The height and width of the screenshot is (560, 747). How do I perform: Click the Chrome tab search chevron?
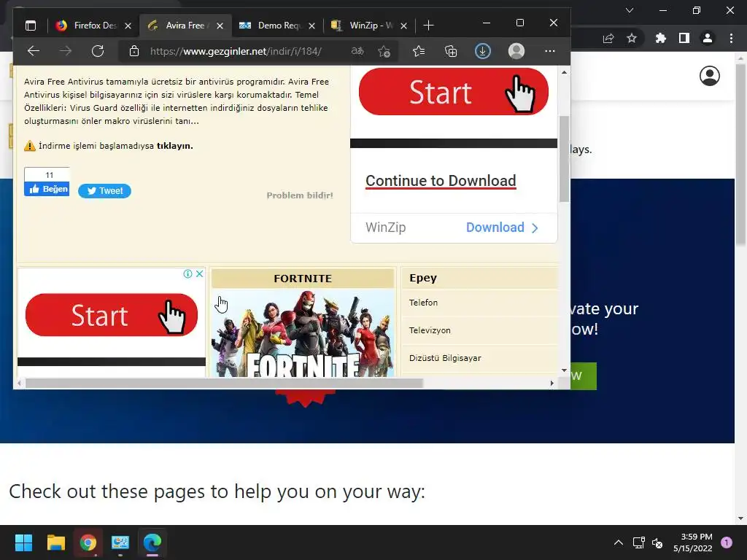tap(630, 10)
